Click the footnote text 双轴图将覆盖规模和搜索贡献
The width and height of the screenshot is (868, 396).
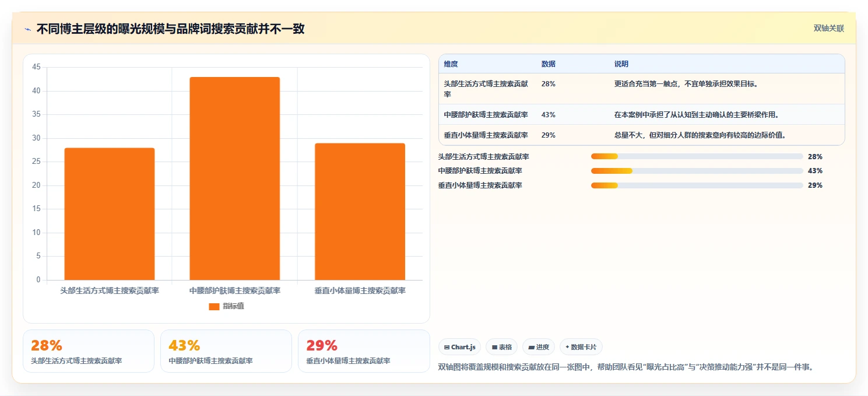click(x=625, y=367)
